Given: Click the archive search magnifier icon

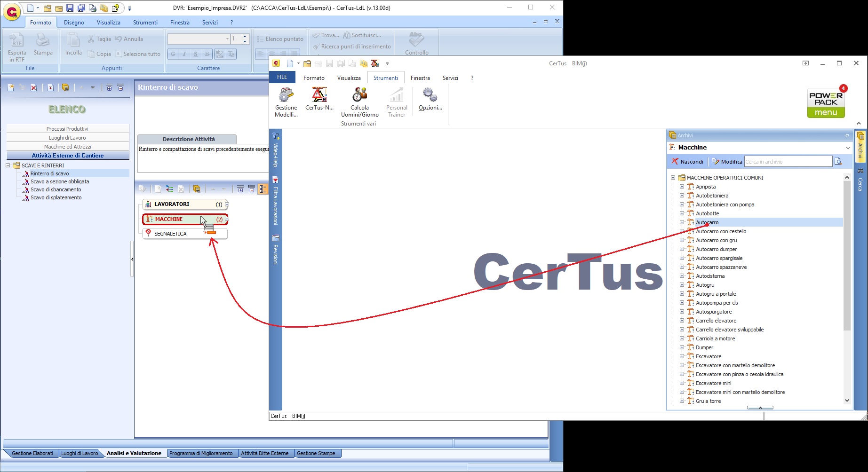Looking at the screenshot, I should point(838,162).
